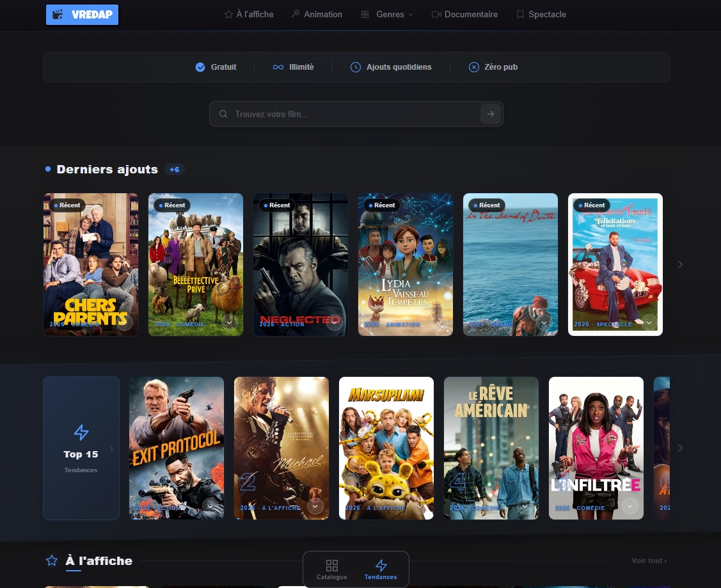721x588 pixels.
Task: Expand details chevron on Le Rêve Américain card
Action: point(525,506)
